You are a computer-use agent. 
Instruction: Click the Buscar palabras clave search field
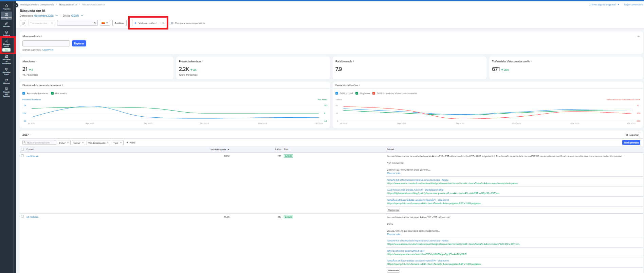39,143
